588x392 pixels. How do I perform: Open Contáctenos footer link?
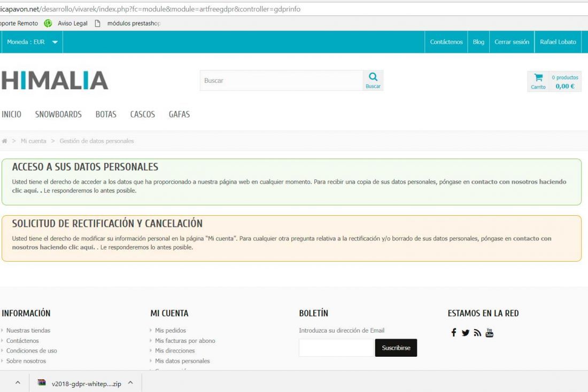point(22,341)
